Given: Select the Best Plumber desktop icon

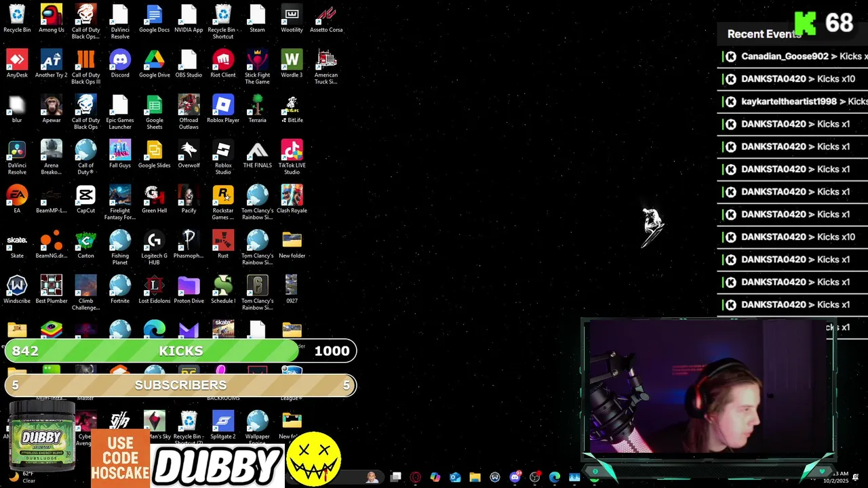Looking at the screenshot, I should pos(52,289).
